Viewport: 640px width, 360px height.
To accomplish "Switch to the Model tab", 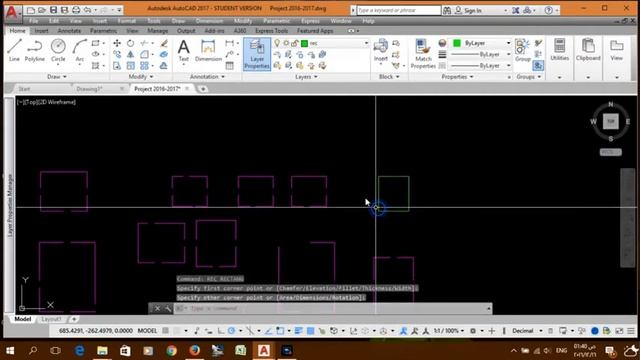I will tap(23, 319).
